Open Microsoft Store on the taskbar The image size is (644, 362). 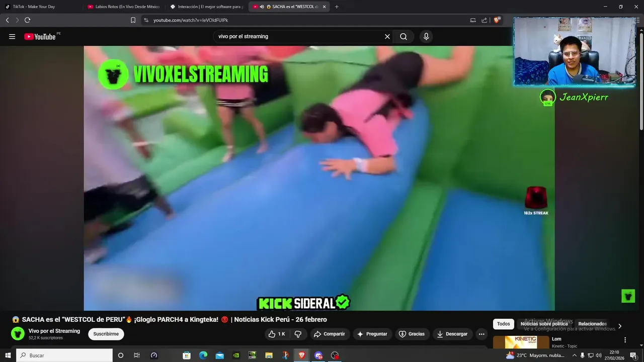187,355
